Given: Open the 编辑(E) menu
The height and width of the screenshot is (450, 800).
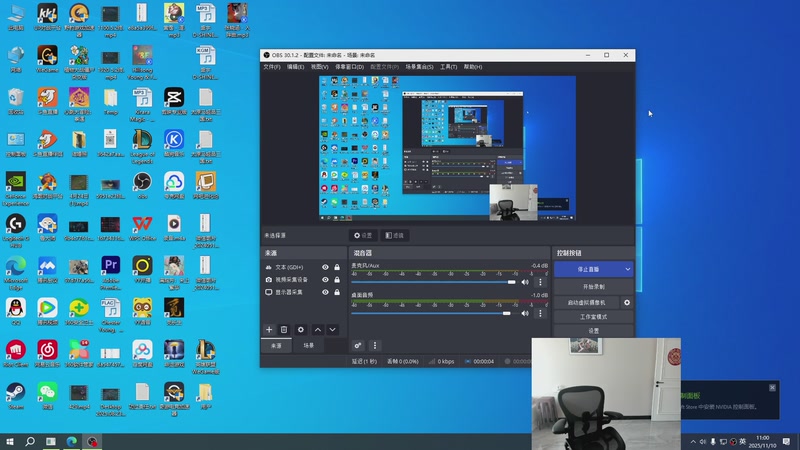Looking at the screenshot, I should [x=295, y=67].
